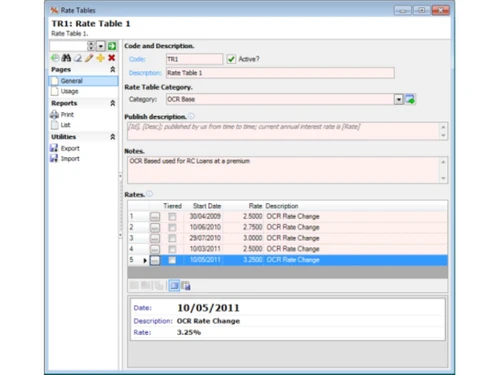Click the Code field containing TR1
Image resolution: width=500 pixels, height=375 pixels.
(194, 59)
